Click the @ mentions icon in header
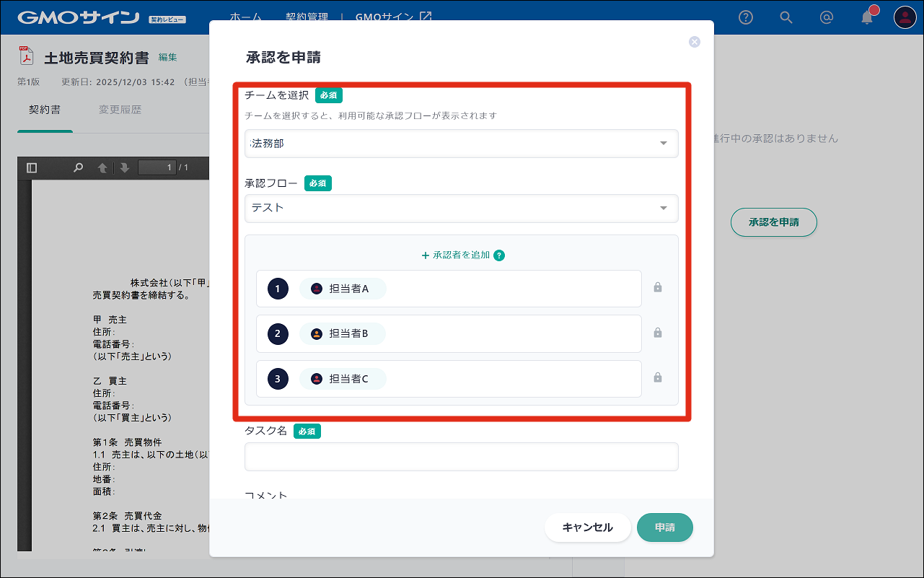This screenshot has width=924, height=578. pos(827,17)
